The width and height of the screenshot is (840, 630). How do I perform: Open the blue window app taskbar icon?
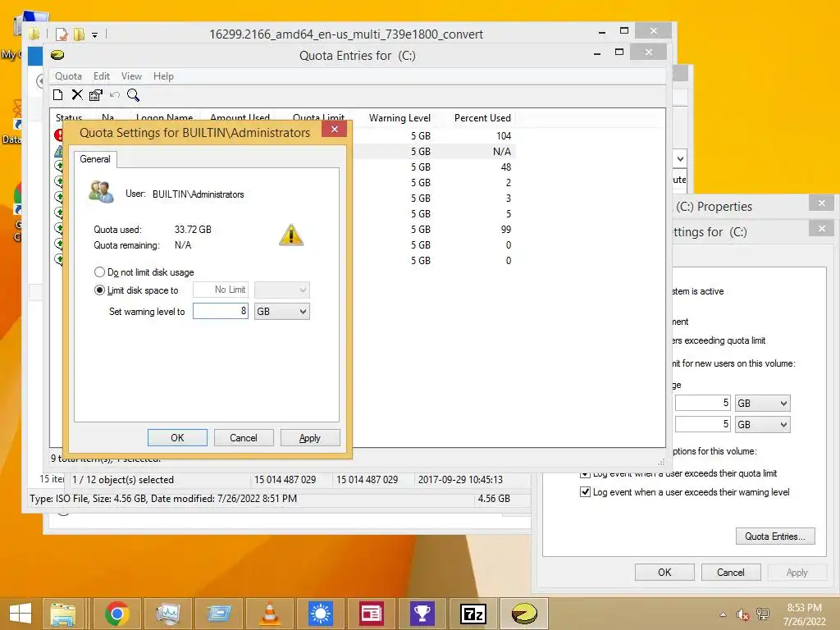(x=218, y=614)
